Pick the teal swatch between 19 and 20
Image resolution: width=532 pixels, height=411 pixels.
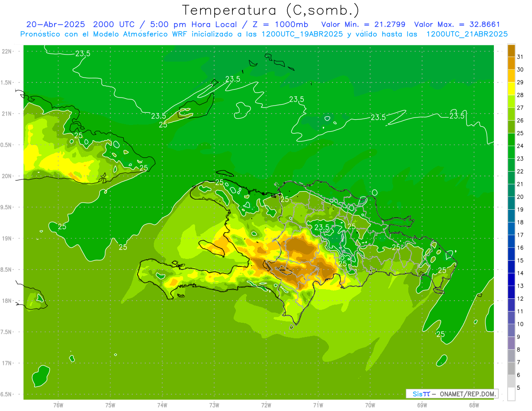[511, 203]
